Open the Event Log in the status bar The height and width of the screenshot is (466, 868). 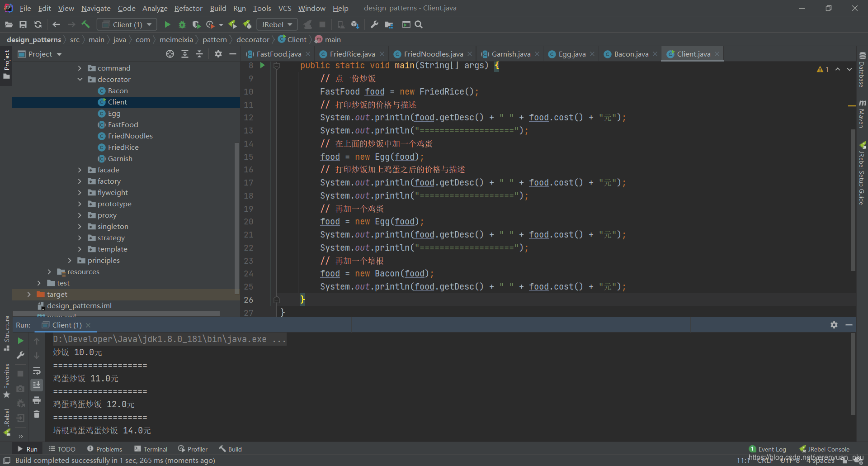[x=768, y=449]
